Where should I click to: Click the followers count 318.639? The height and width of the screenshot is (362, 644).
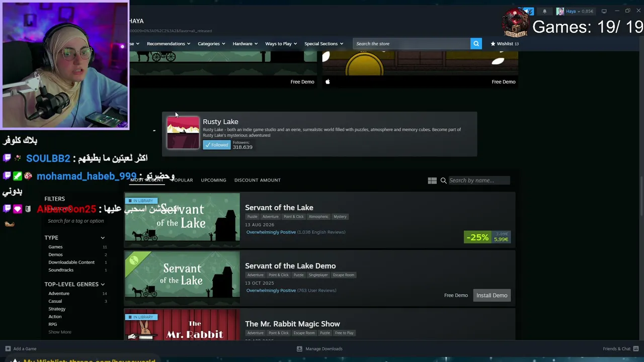click(243, 147)
